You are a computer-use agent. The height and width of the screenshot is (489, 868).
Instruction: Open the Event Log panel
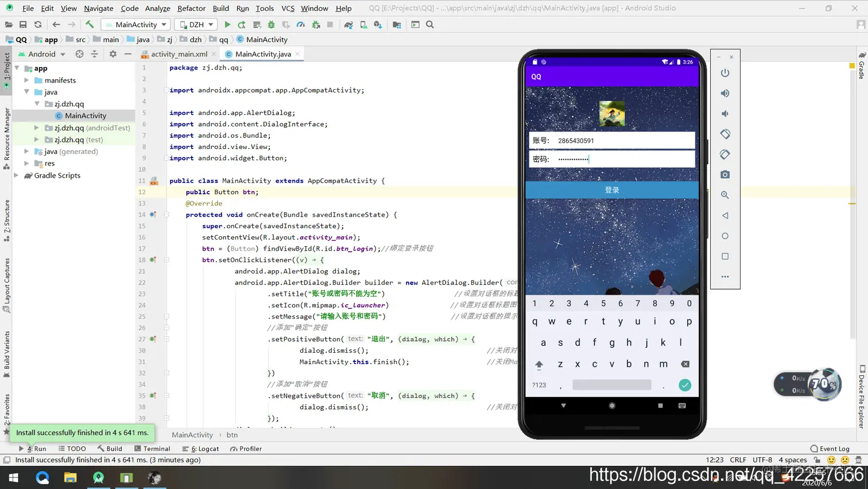(x=830, y=449)
